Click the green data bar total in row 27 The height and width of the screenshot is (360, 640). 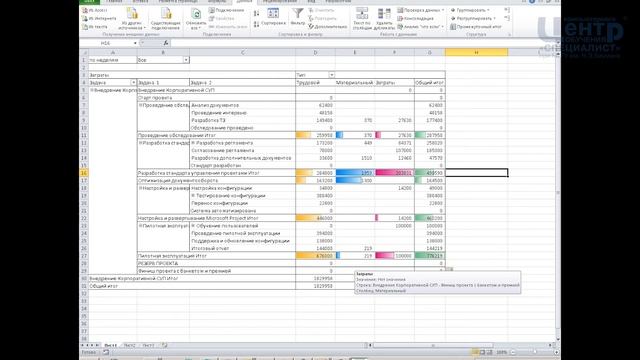429,256
